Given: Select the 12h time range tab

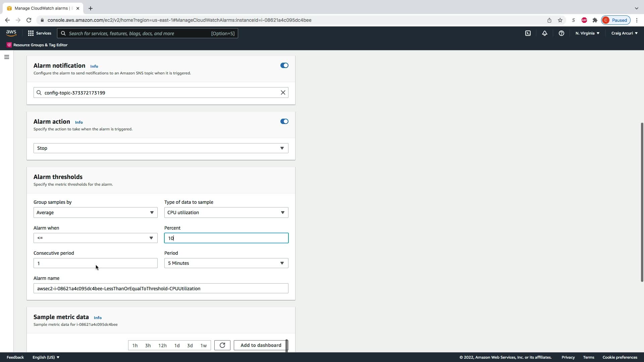Looking at the screenshot, I should click(162, 345).
